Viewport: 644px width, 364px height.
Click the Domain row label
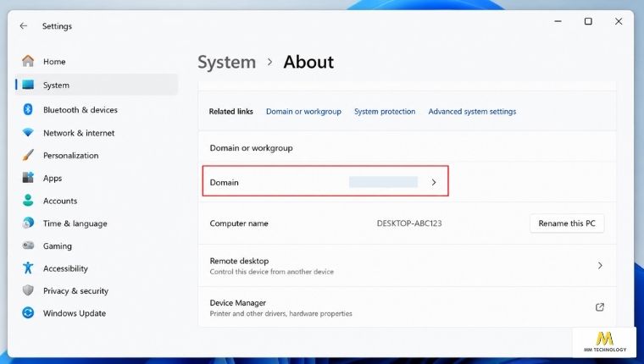(x=224, y=182)
